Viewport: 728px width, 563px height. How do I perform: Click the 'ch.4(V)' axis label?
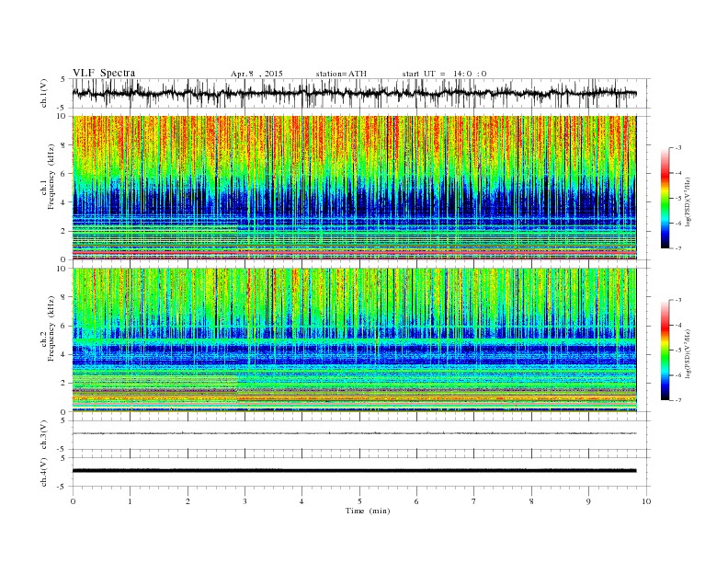pos(44,472)
